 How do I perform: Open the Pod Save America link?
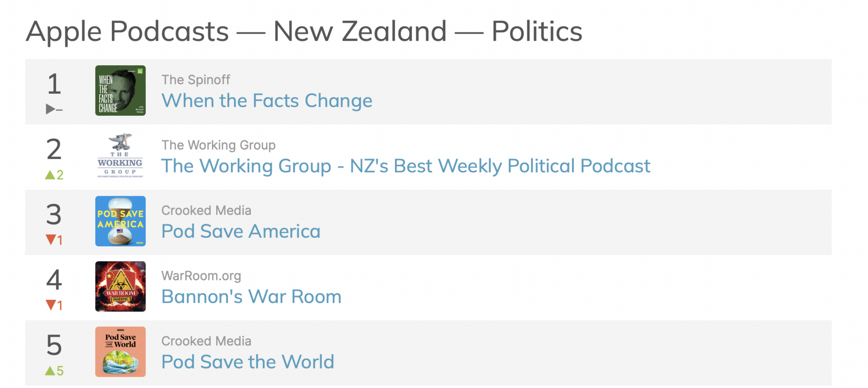[x=241, y=231]
